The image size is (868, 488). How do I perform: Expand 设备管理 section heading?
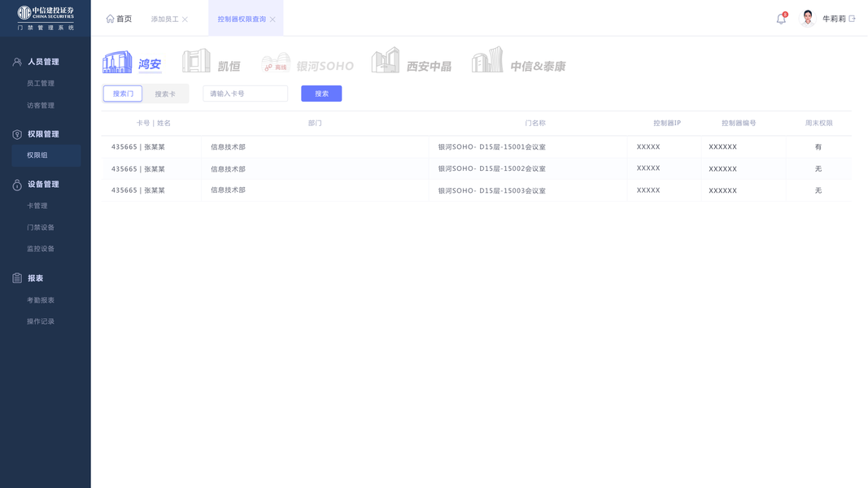click(43, 185)
